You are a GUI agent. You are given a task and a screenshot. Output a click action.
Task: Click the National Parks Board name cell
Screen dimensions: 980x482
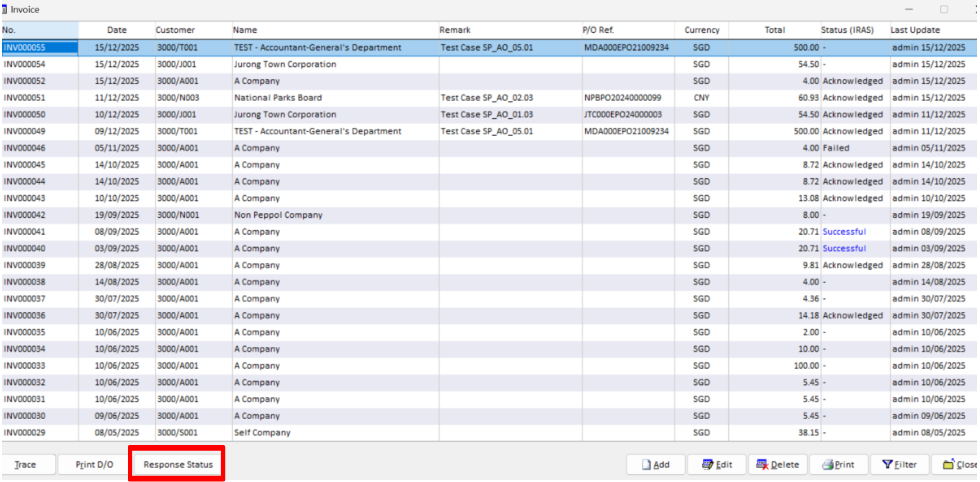coord(335,98)
